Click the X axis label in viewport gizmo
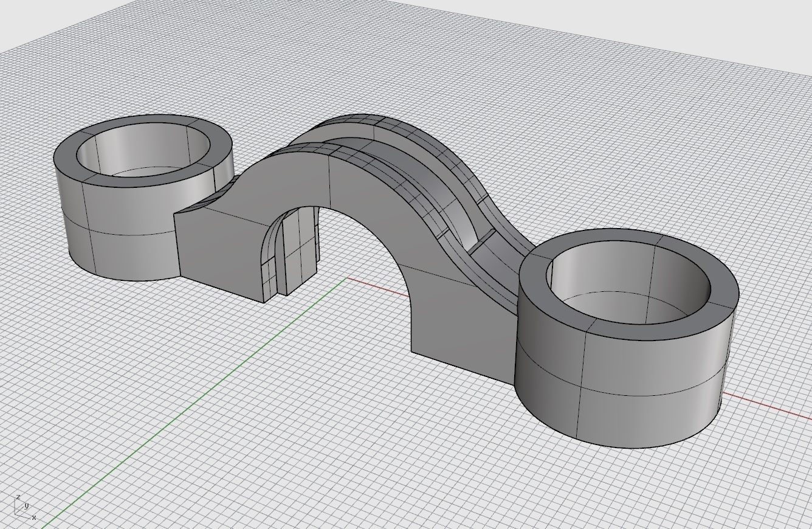Screen dimensions: 812x529 34,517
